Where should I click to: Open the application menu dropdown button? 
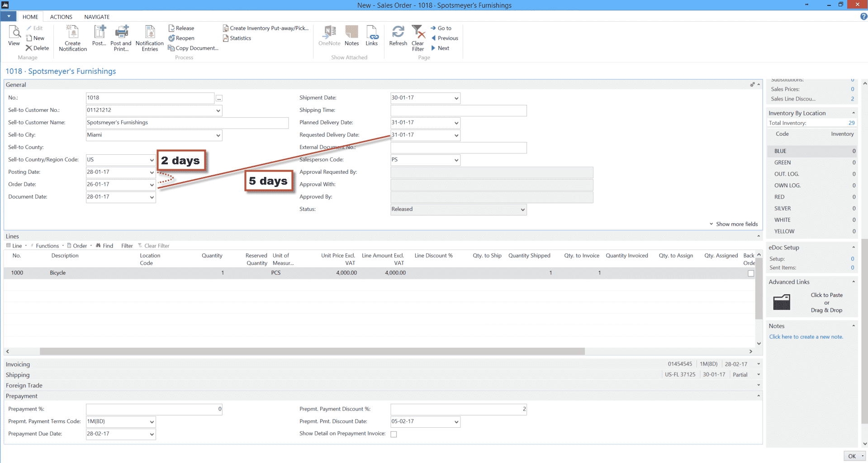coord(8,16)
